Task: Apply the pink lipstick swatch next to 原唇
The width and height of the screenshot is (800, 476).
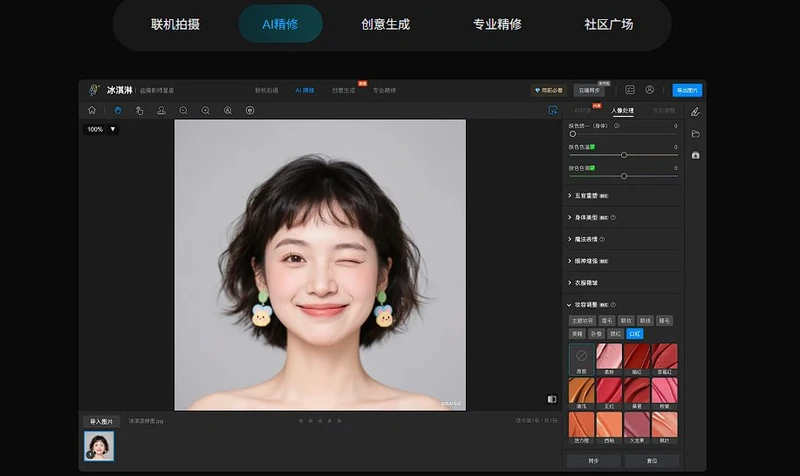Action: (x=609, y=359)
